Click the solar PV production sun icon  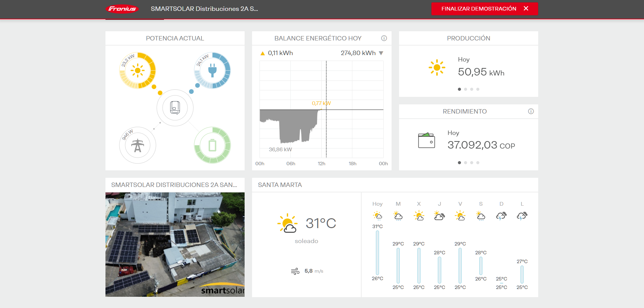coord(137,71)
